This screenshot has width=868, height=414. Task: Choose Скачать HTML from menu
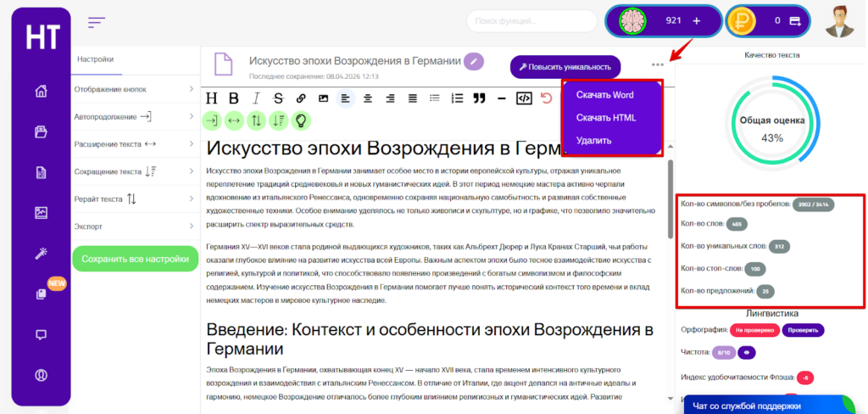tap(605, 117)
